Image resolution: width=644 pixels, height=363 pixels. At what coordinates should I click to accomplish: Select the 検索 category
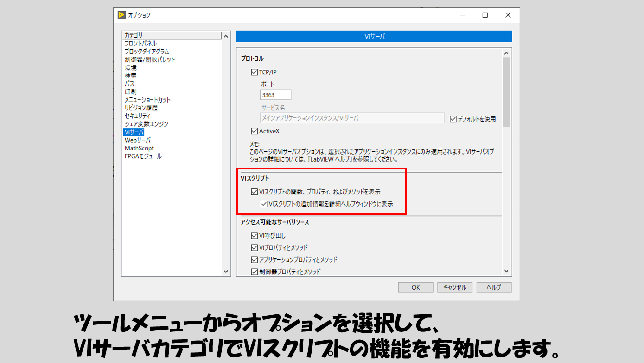click(130, 76)
